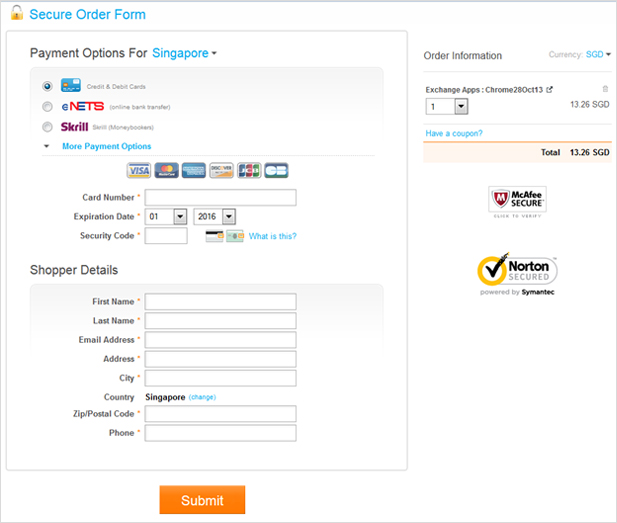Select the eNETS payment radio button
This screenshot has width=617, height=523.
tap(47, 107)
